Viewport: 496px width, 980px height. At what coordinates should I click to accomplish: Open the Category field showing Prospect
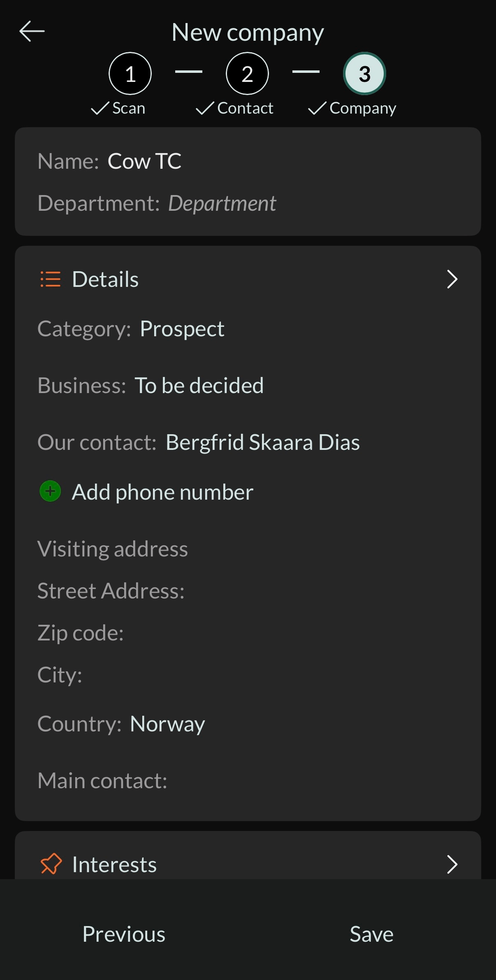182,328
